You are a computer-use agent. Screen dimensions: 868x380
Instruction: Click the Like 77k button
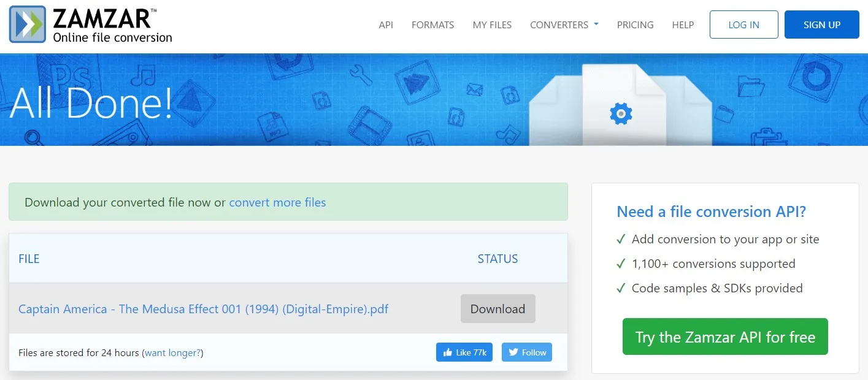[x=464, y=352]
